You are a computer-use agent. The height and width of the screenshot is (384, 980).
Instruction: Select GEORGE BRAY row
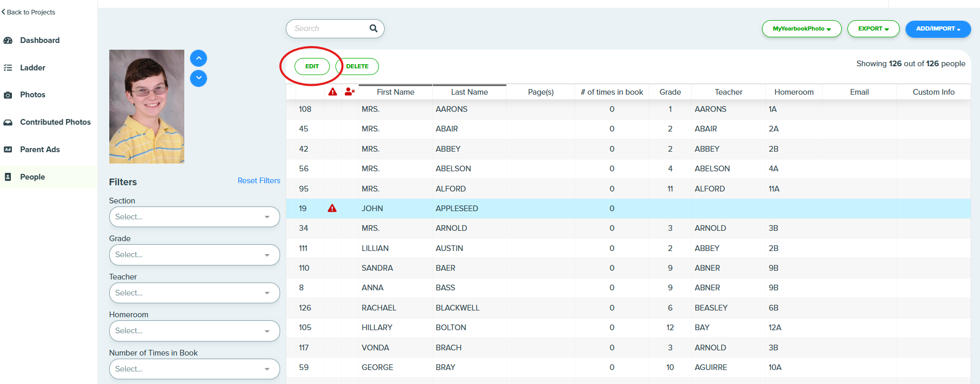coord(628,367)
